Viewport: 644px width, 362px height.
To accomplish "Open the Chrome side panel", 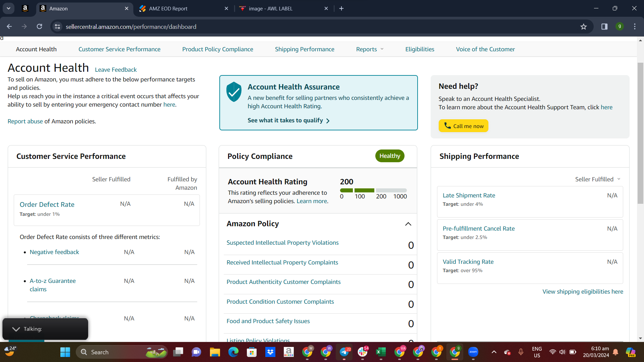I will 604,26.
